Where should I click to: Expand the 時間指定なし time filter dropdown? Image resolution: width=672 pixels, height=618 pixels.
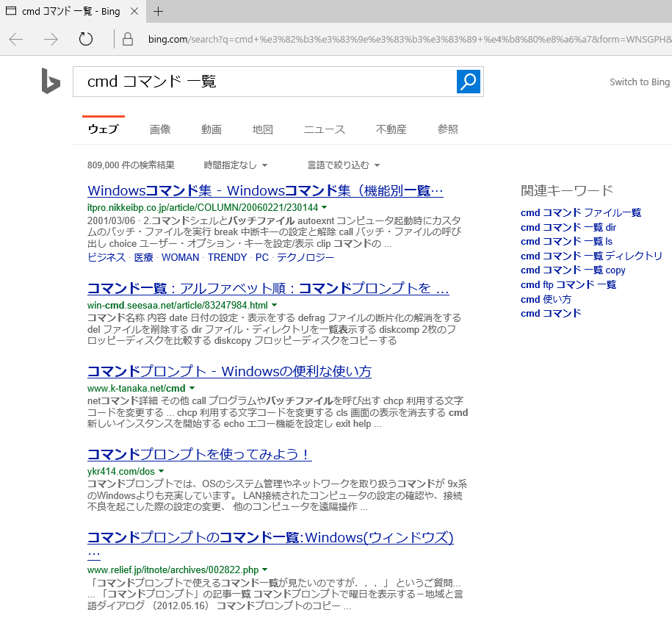[235, 165]
